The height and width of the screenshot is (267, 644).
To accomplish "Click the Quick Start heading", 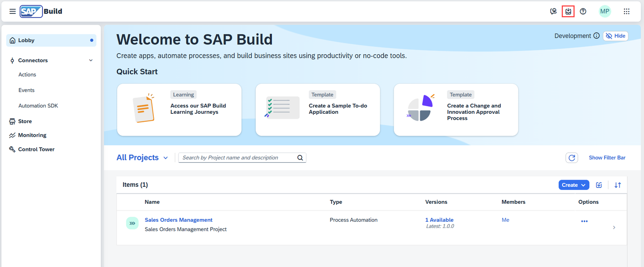I will (137, 72).
